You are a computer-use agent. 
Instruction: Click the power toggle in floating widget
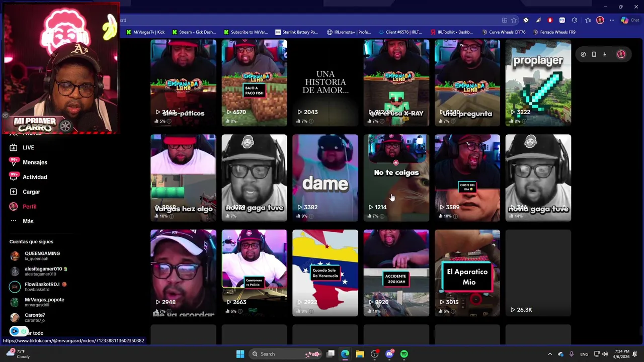point(23,331)
